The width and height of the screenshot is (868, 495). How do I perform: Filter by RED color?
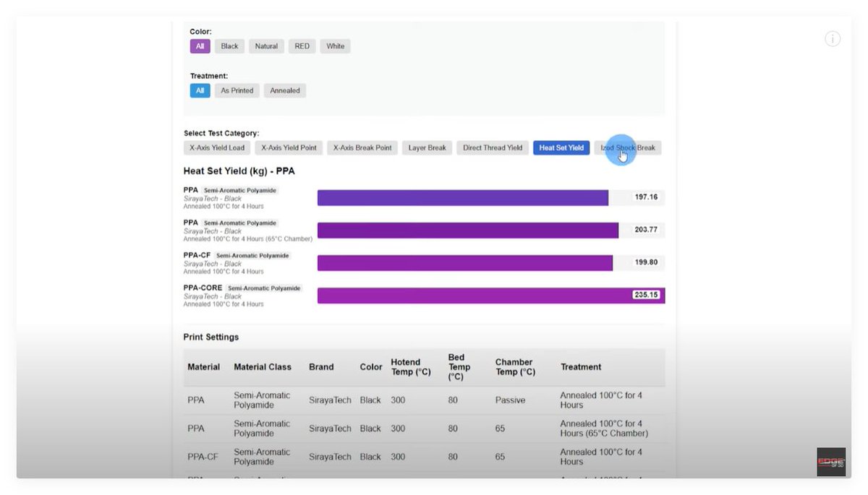coord(302,46)
